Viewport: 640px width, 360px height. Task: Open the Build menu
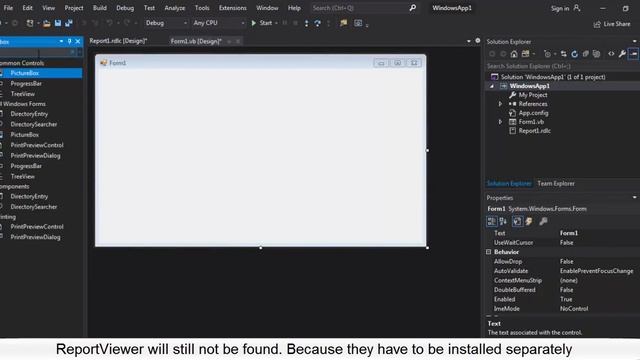tap(100, 8)
